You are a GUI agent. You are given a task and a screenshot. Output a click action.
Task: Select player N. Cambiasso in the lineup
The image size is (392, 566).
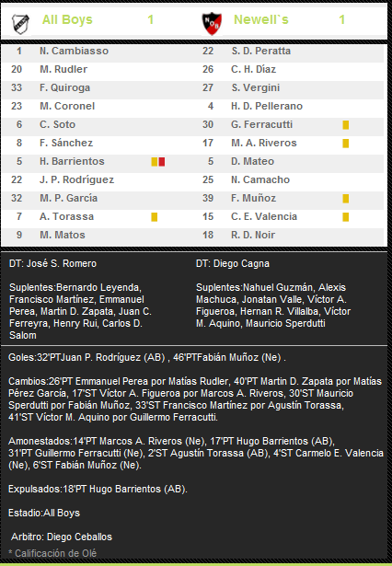pos(74,51)
